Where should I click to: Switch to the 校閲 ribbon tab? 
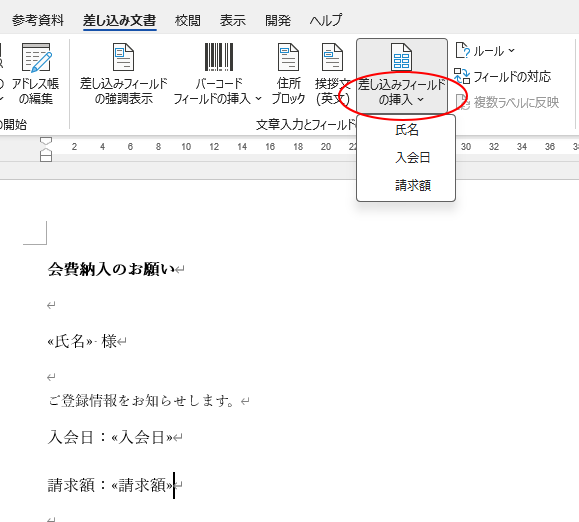coord(188,20)
